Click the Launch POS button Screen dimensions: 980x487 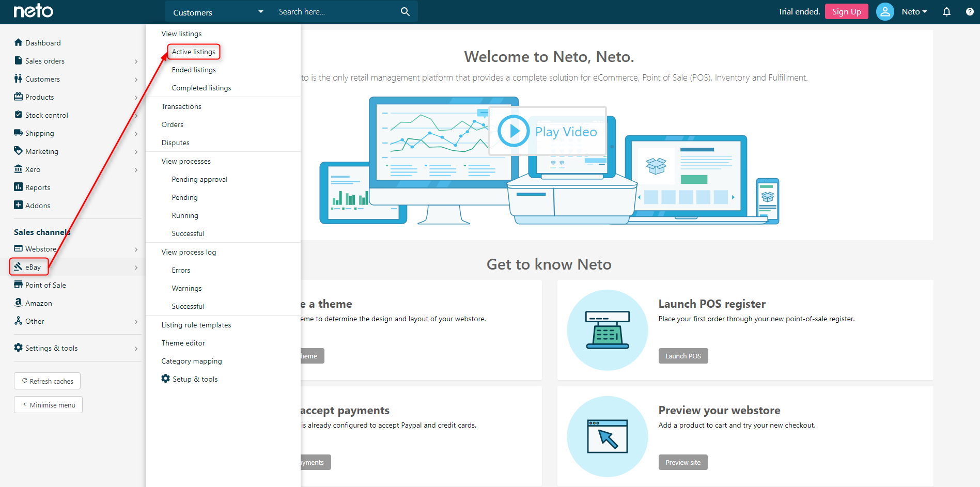tap(683, 356)
